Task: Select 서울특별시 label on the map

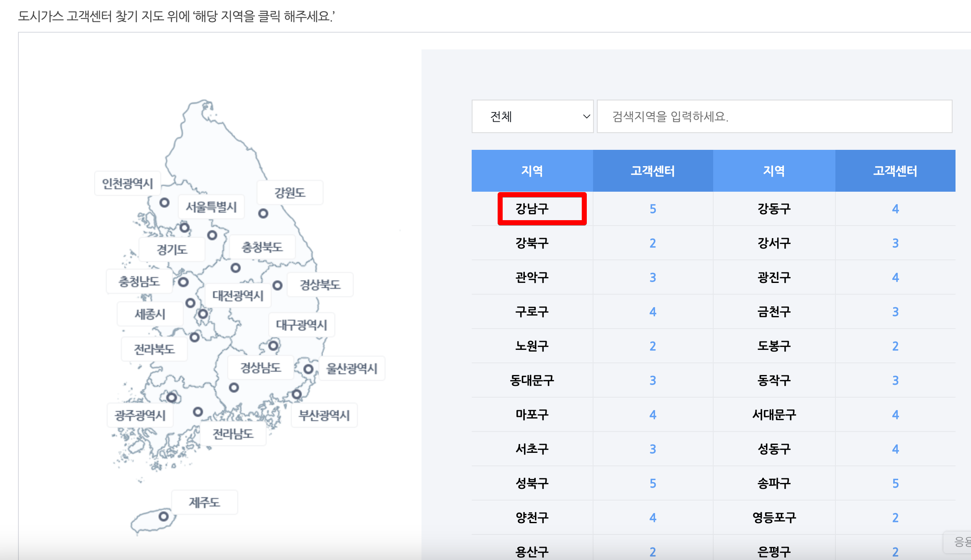Action: (x=211, y=207)
